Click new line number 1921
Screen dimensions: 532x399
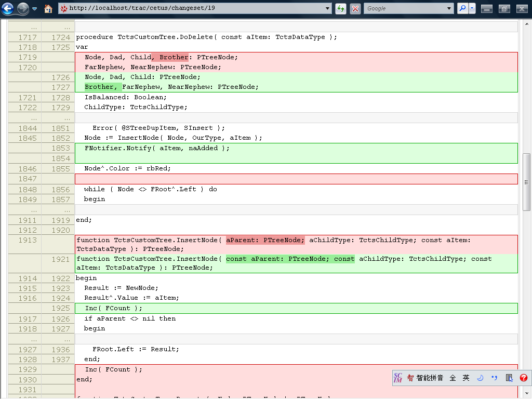[x=61, y=259]
